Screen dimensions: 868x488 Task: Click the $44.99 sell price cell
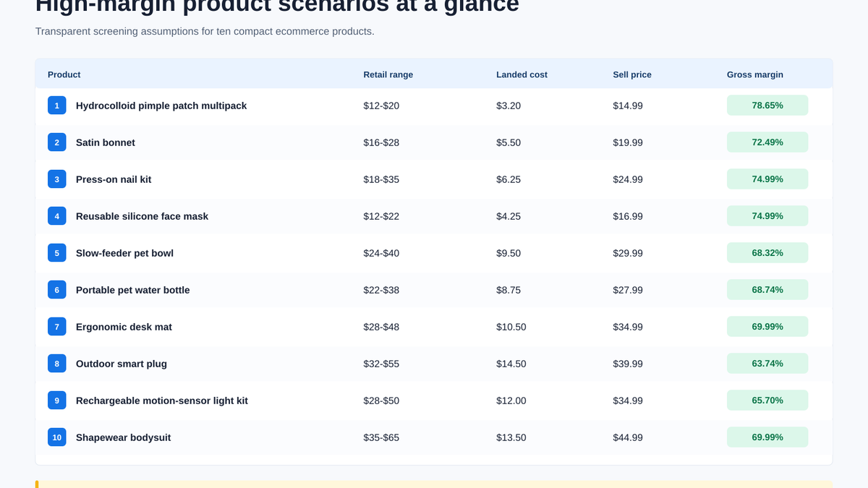coord(628,437)
